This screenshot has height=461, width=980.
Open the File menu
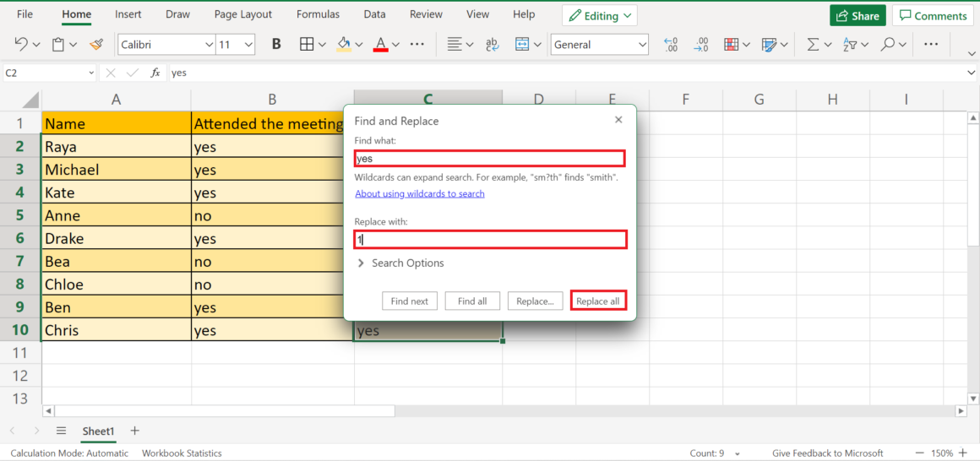pos(25,14)
